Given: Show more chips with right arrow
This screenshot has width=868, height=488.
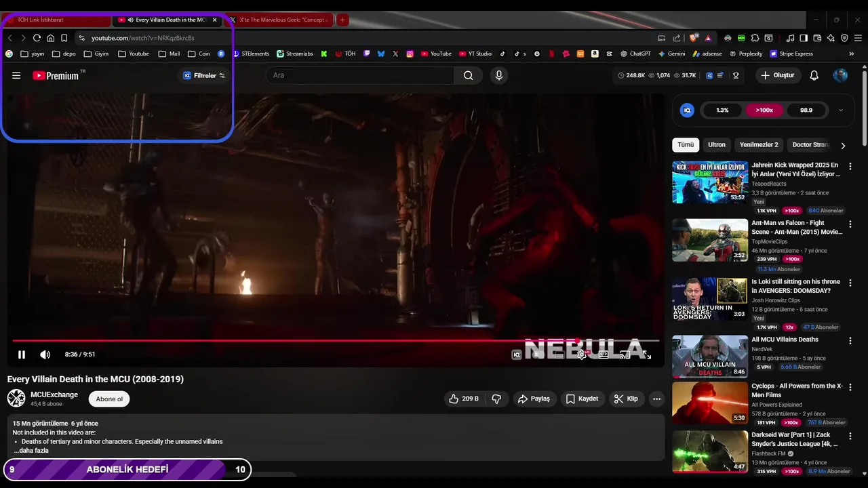Looking at the screenshot, I should (843, 145).
